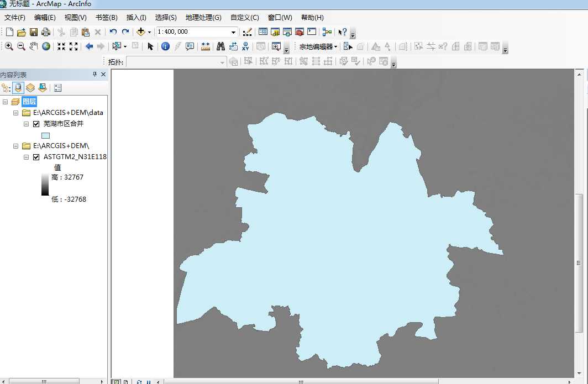
Task: Select the Select Features tool
Action: pos(117,46)
